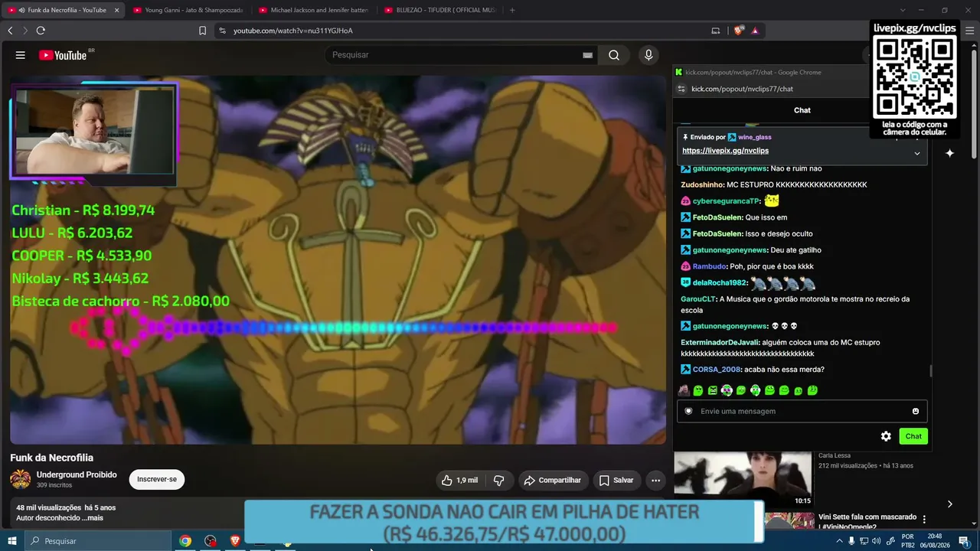Show next related videos with right chevron
Viewport: 980px width, 551px height.
[949, 504]
